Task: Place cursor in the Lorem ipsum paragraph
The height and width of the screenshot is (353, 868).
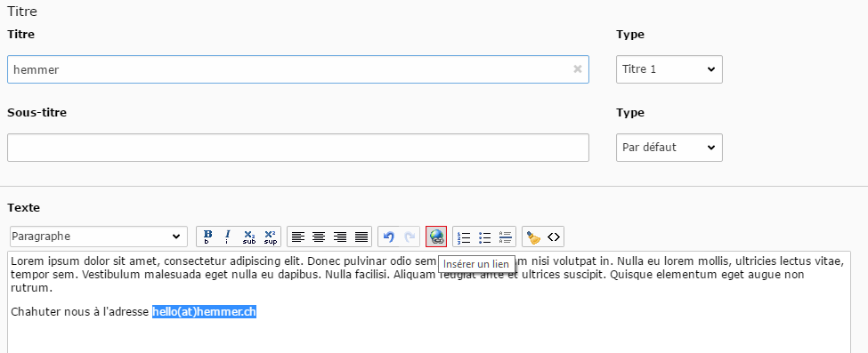Action: click(426, 274)
